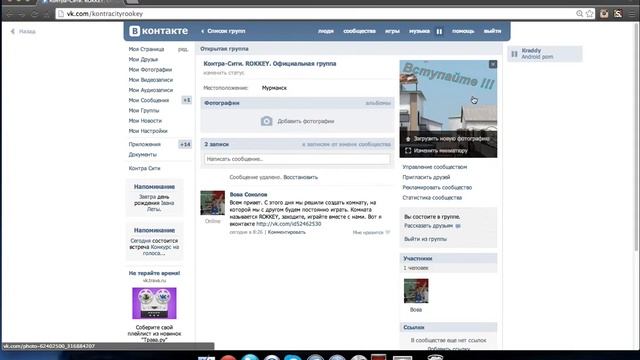
Task: Open Документы
Action: coord(142,154)
